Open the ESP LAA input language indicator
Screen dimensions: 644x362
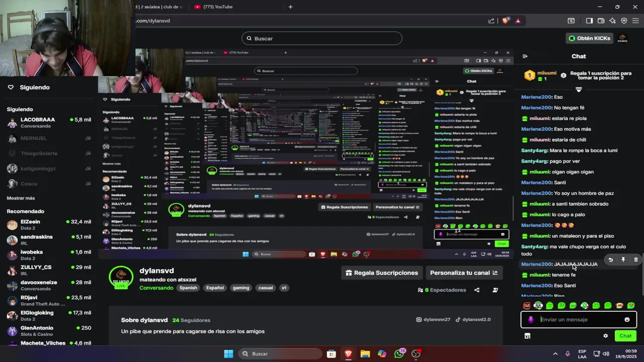click(582, 354)
